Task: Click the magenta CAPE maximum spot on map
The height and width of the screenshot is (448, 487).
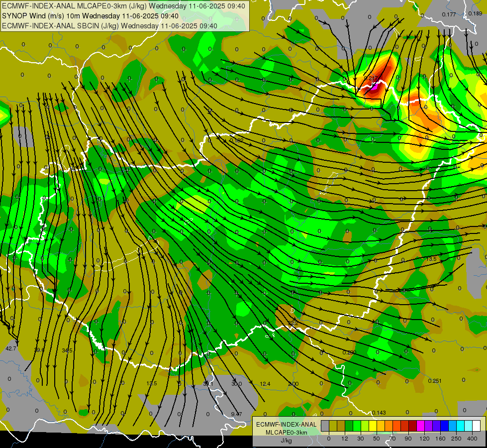Action: tap(374, 88)
